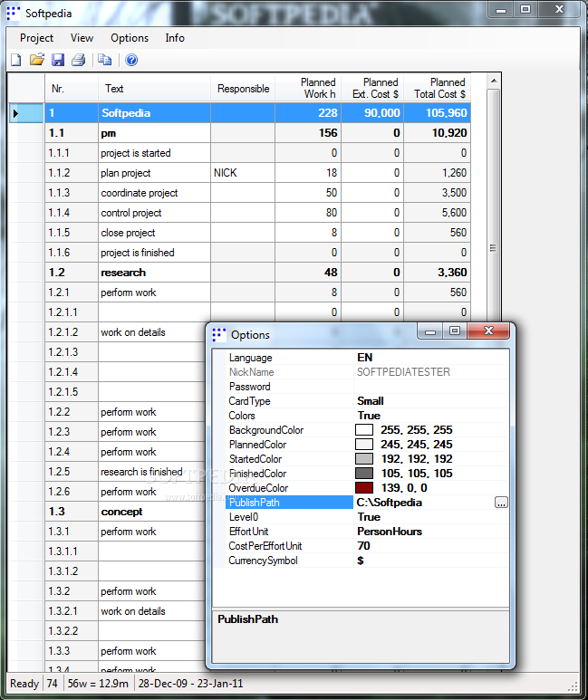The image size is (588, 700).
Task: Toggle the Level0 property value True
Action: pyautogui.click(x=431, y=517)
